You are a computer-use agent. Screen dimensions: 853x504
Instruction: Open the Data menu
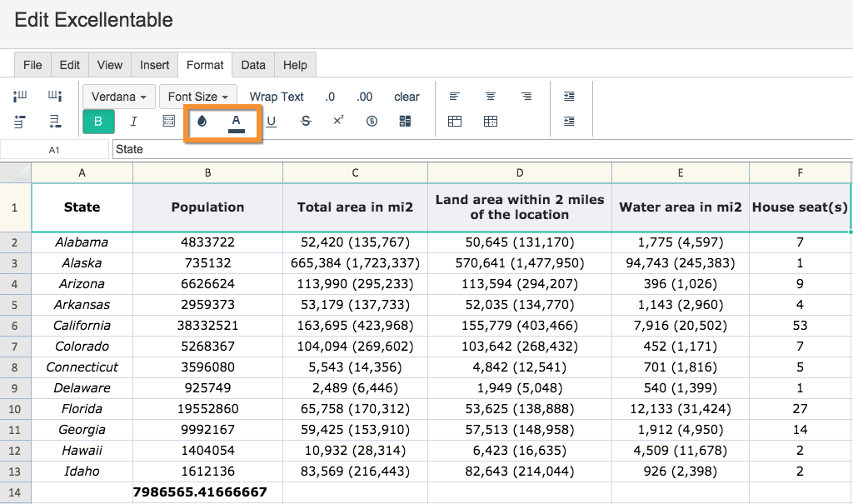coord(253,65)
